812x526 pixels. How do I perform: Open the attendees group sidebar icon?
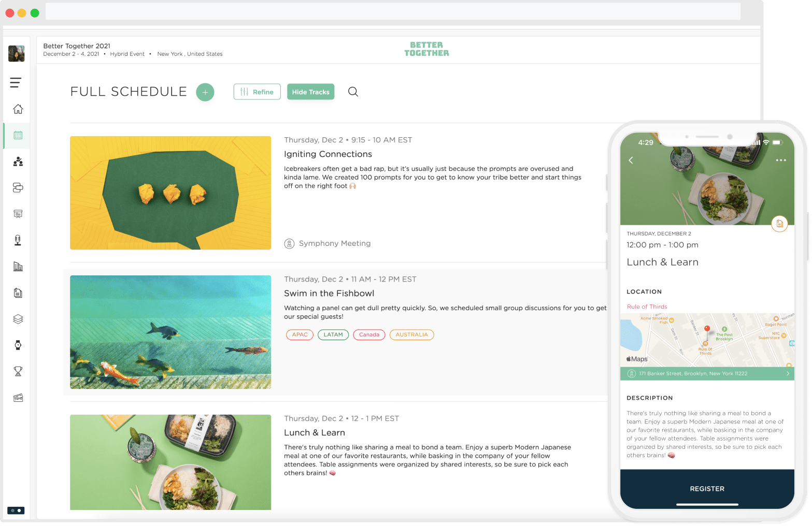coord(18,162)
